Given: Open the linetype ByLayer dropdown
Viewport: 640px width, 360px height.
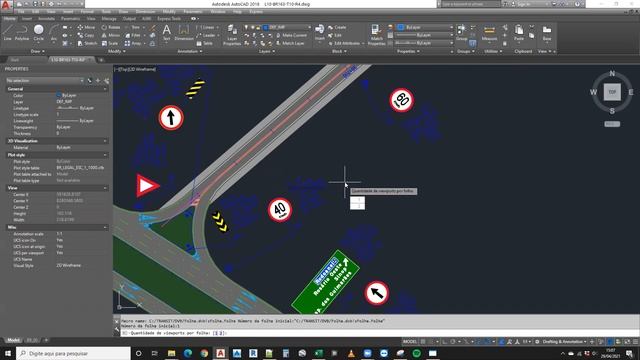Looking at the screenshot, I should point(424,43).
